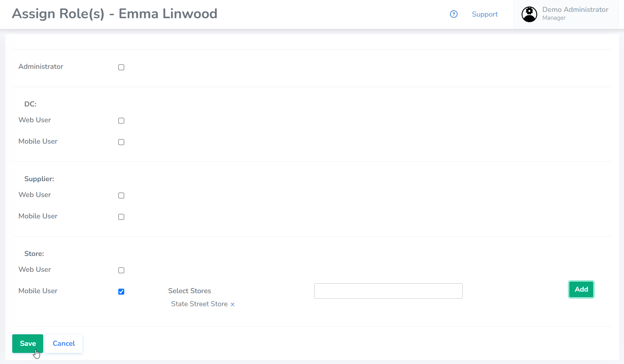
Task: Uncheck Store Mobile User checkbox
Action: 121,292
